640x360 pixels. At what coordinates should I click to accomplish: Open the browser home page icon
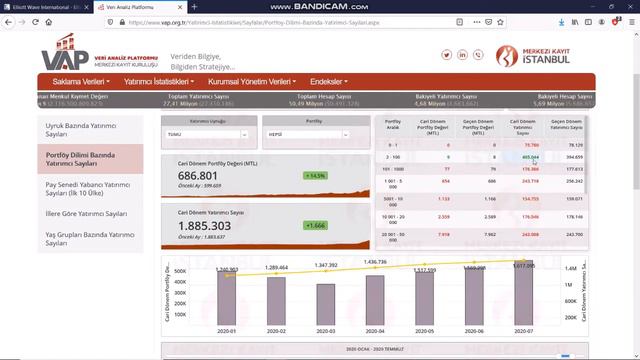coord(49,22)
